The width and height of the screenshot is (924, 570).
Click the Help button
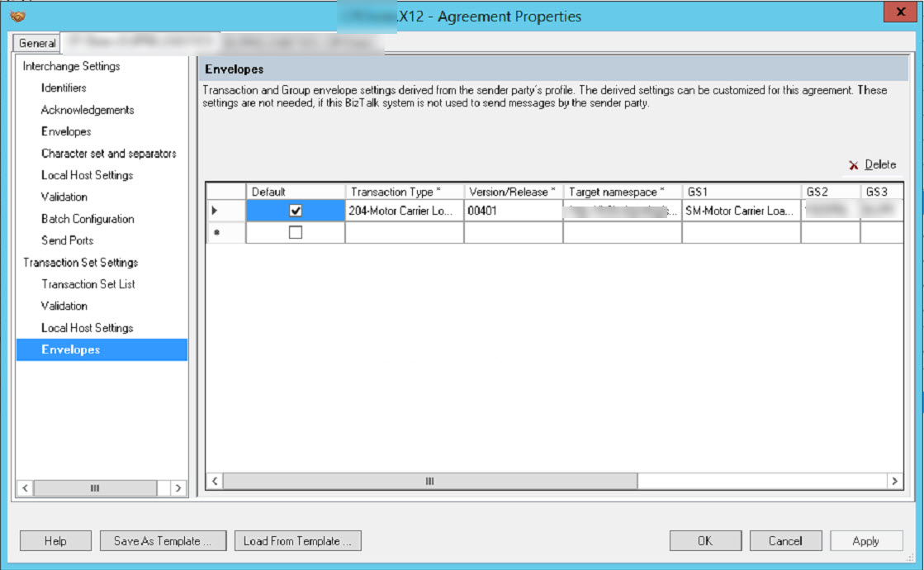tap(55, 540)
